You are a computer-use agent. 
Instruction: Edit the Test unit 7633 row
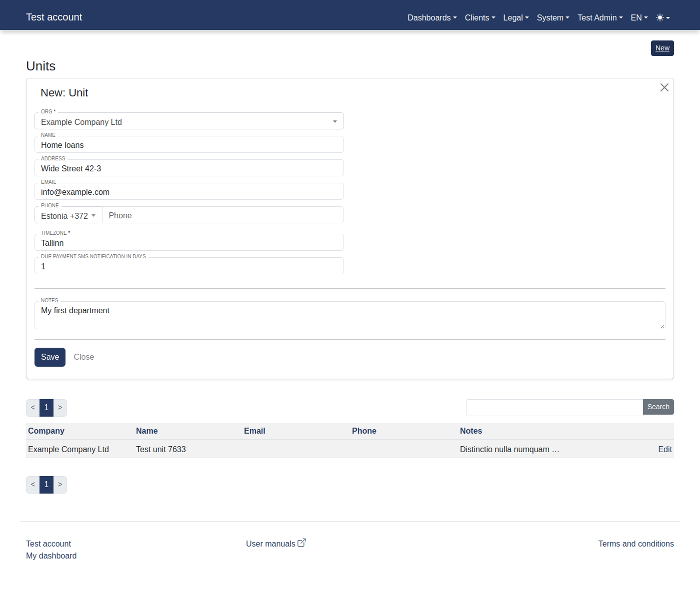665,449
